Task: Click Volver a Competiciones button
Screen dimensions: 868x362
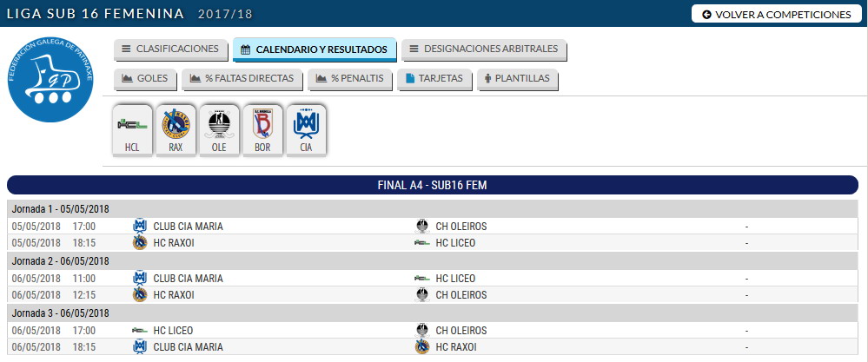Action: click(x=776, y=15)
